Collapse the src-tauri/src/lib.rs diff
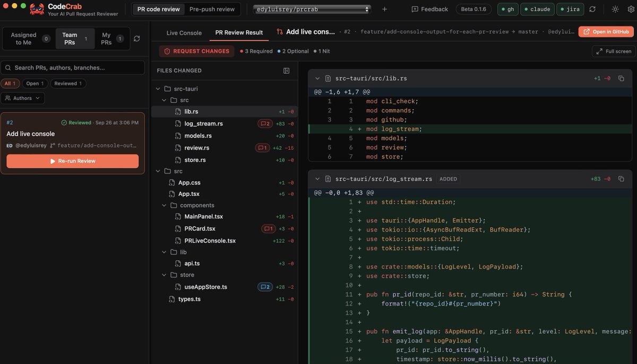637x364 pixels. (317, 78)
